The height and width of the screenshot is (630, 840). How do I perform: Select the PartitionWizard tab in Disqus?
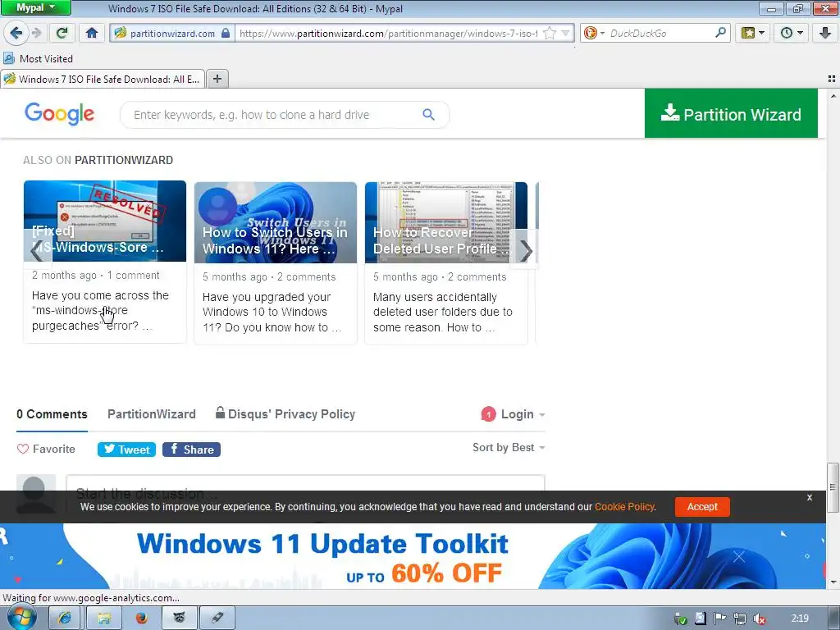pyautogui.click(x=152, y=414)
